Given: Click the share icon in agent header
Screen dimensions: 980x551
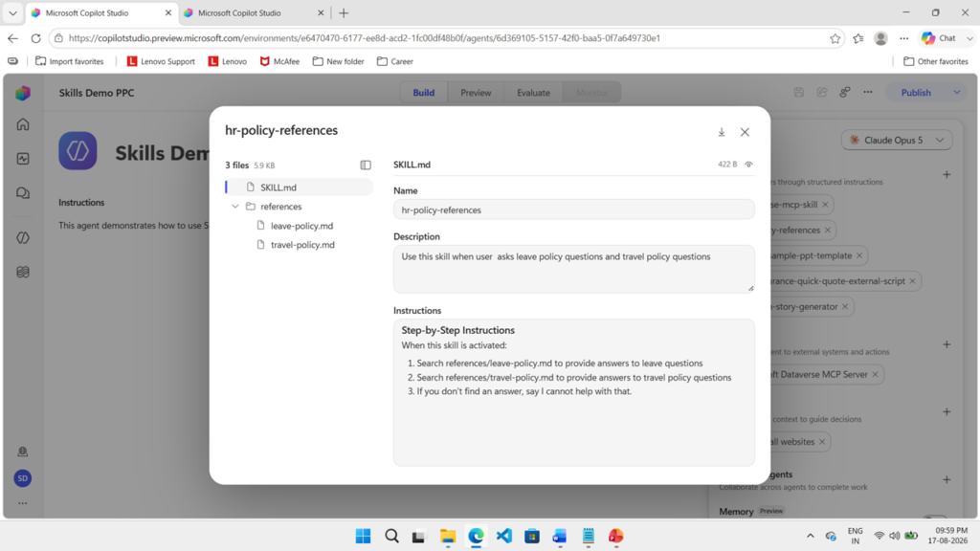Looking at the screenshot, I should coord(822,93).
